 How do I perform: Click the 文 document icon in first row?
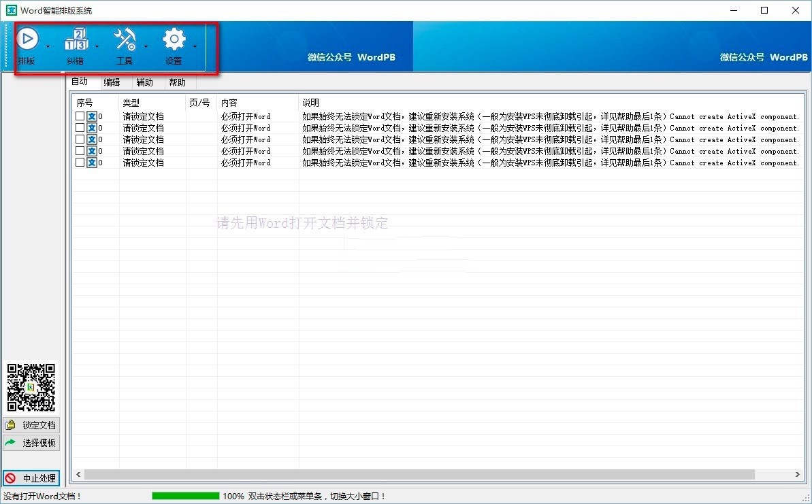[92, 116]
